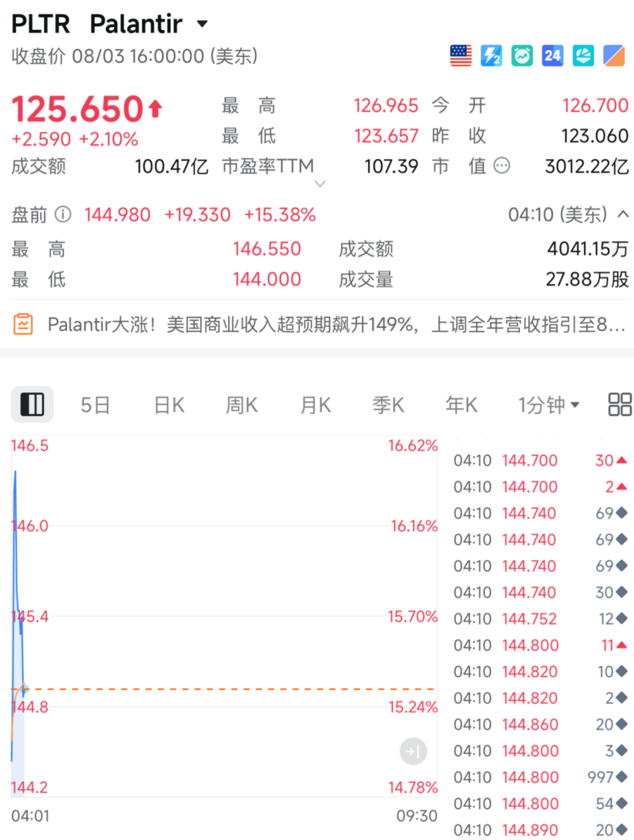Screen dimensions: 634x840
Task: Expand more metrics chevron under 市盈率TTM
Action: tap(320, 184)
